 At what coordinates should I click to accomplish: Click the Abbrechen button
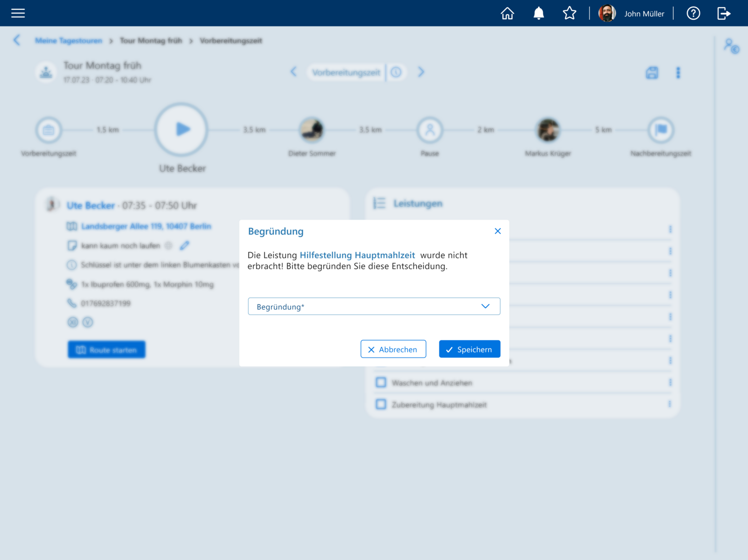coord(393,349)
